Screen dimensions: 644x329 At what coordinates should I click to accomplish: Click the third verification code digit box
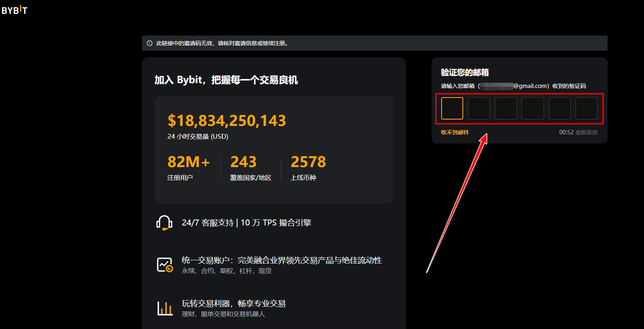pos(506,108)
